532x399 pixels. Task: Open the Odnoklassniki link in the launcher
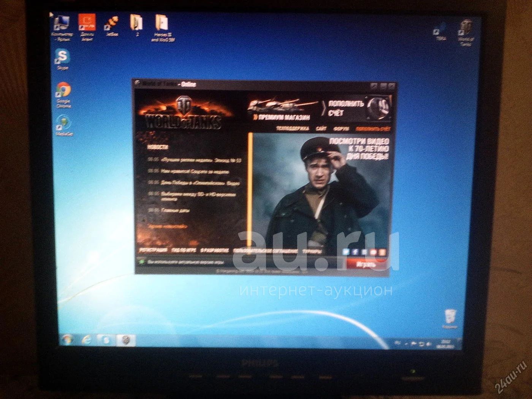click(x=383, y=252)
